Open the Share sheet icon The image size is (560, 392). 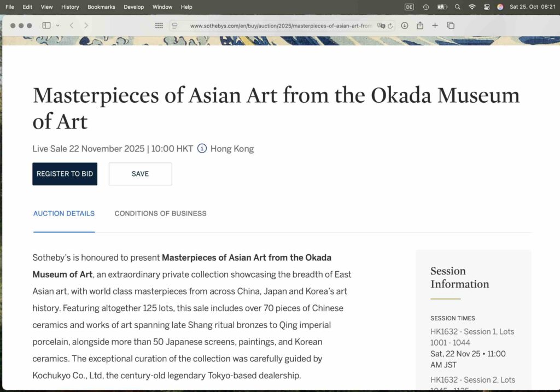[x=420, y=26]
